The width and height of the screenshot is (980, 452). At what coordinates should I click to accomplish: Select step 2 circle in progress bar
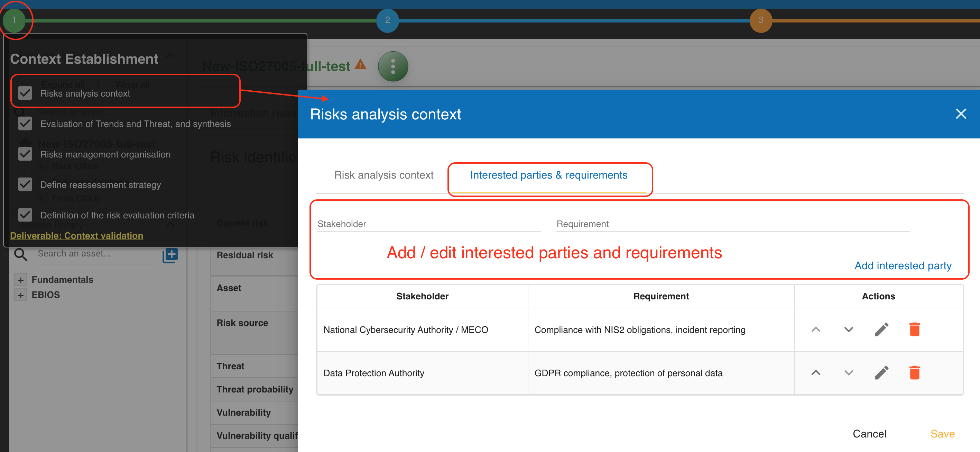click(387, 20)
